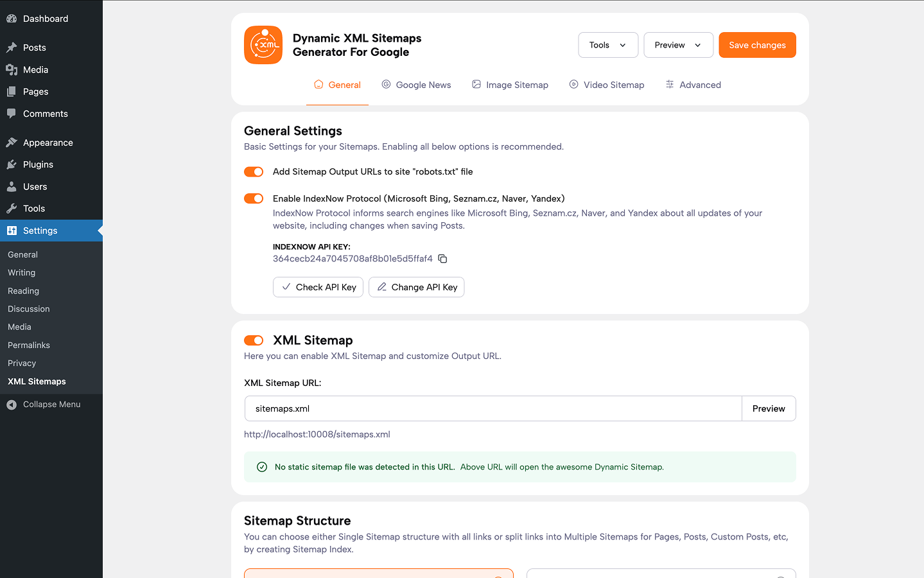Open the Preview dropdown in header
This screenshot has width=924, height=578.
[x=678, y=45]
